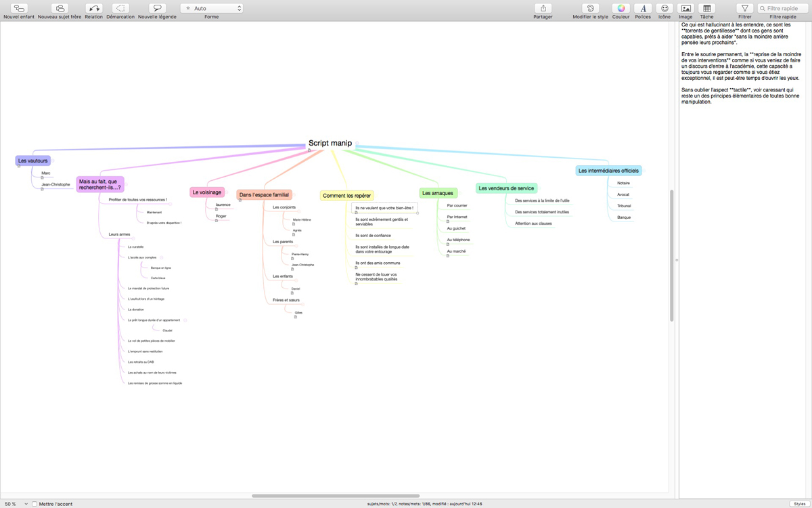The height and width of the screenshot is (508, 812).
Task: Select the Les arnaques node
Action: [x=438, y=193]
